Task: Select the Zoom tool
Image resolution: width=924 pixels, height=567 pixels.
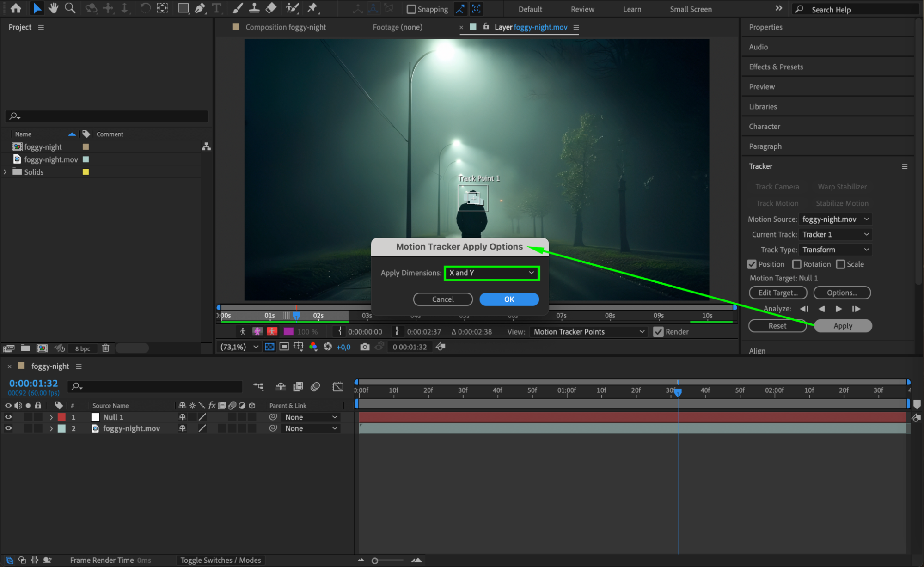Action: click(70, 8)
